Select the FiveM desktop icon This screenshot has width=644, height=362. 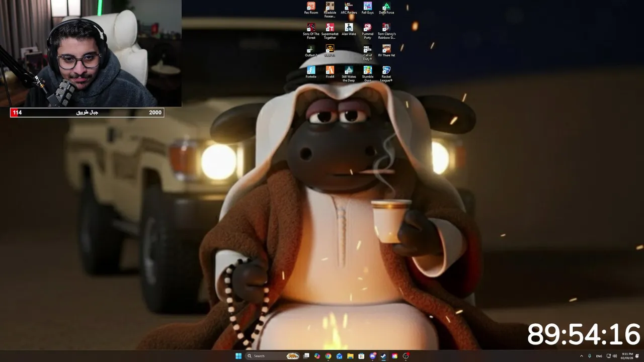[x=330, y=72]
